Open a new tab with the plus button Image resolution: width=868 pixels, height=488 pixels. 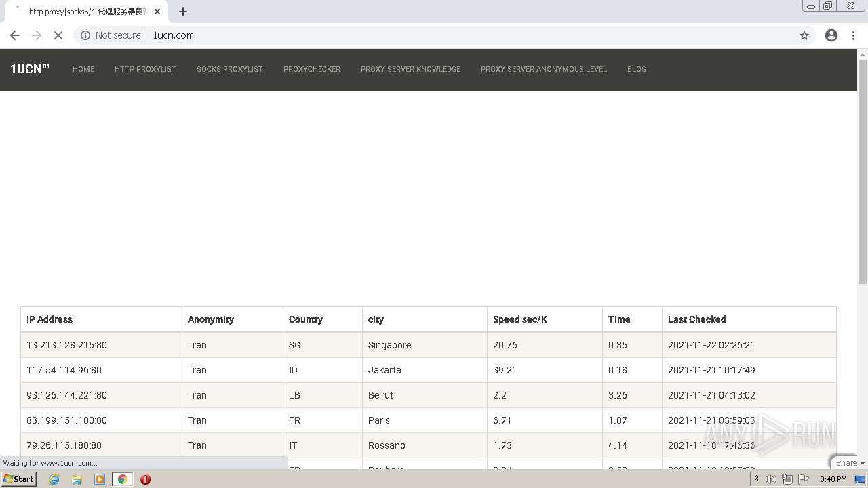tap(183, 12)
